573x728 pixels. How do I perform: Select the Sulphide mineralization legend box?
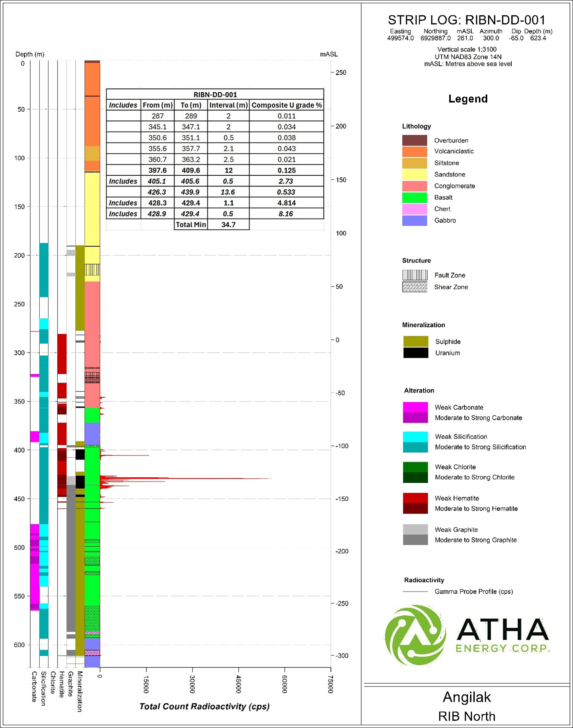click(x=416, y=341)
